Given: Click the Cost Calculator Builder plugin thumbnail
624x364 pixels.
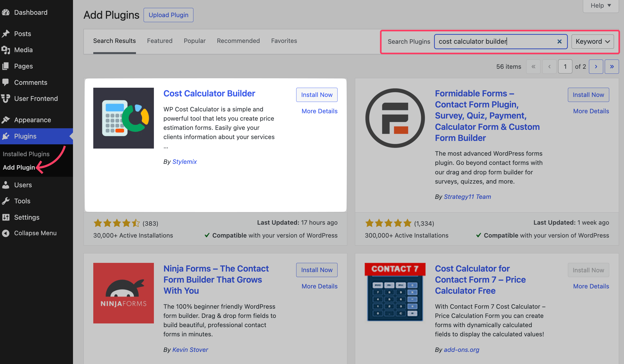Looking at the screenshot, I should [124, 118].
